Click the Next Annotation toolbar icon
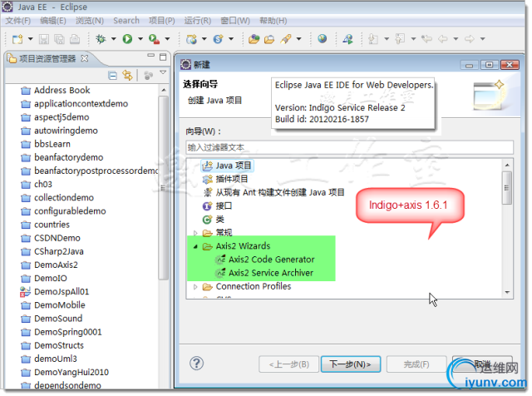The height and width of the screenshot is (396, 532). point(373,39)
